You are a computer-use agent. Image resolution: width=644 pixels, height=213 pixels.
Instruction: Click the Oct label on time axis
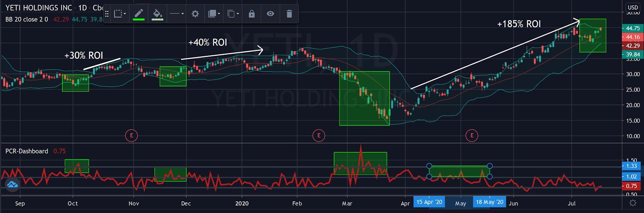pyautogui.click(x=73, y=203)
